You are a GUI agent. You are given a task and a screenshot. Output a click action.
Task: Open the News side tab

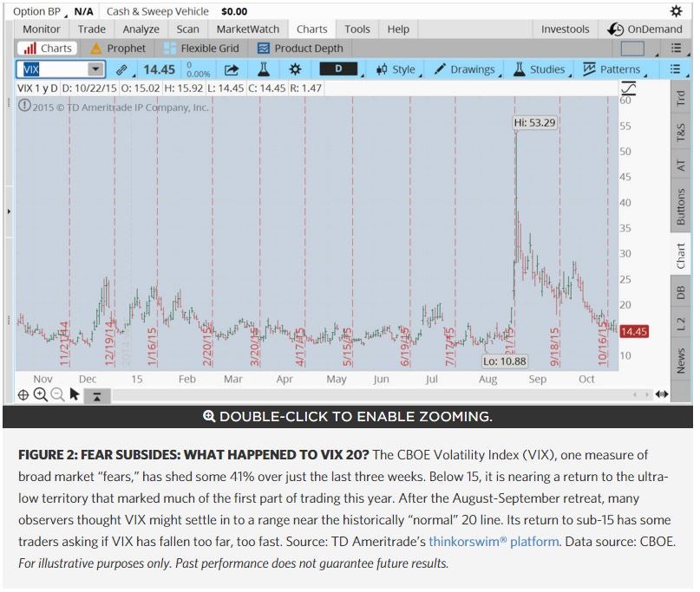tap(680, 361)
